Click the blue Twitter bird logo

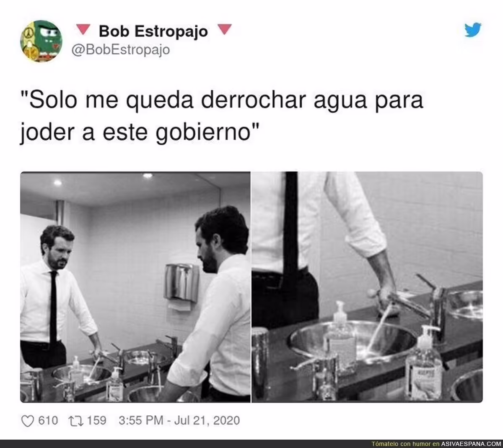pos(473,30)
